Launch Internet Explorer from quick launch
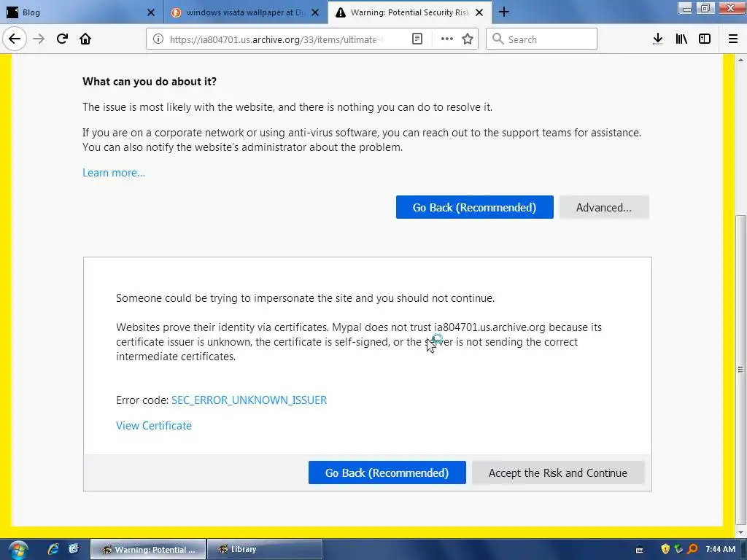The height and width of the screenshot is (560, 747). [x=53, y=549]
